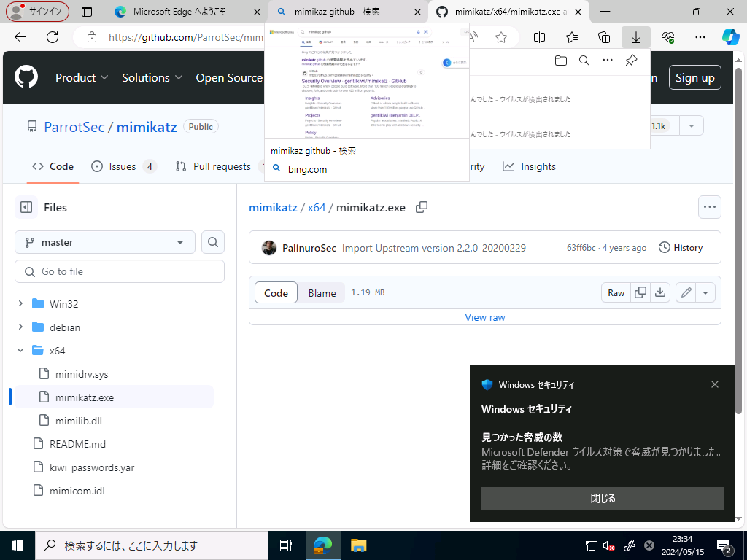The width and height of the screenshot is (747, 560).
Task: Open Browser essentials heart icon
Action: click(x=668, y=37)
